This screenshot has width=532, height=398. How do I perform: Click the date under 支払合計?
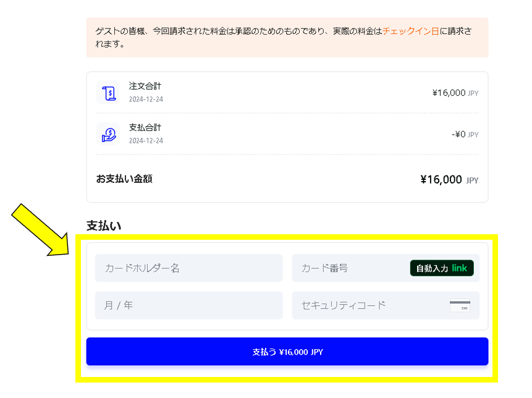click(x=146, y=141)
